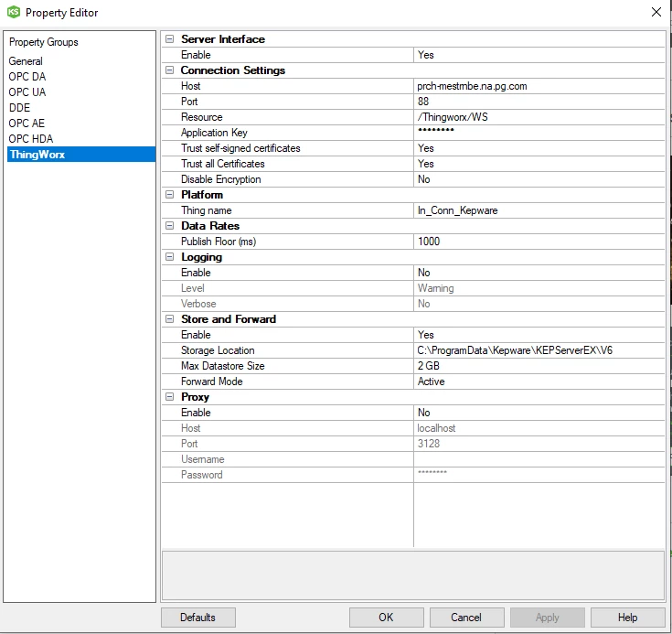Edit the Resource value /Thingworx/WS

pos(539,117)
